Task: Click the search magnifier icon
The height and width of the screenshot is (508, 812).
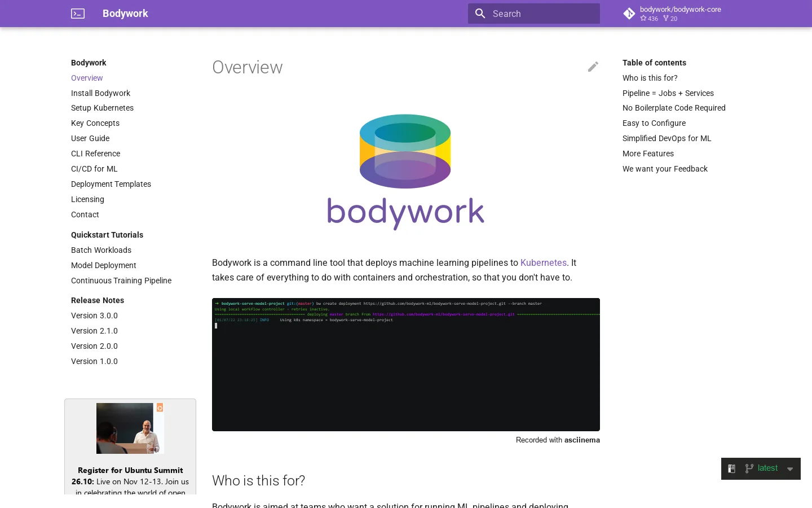Action: coord(480,14)
